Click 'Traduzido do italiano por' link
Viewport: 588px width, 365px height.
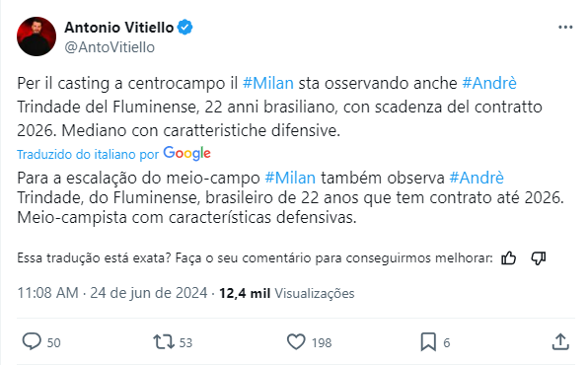pyautogui.click(x=88, y=154)
